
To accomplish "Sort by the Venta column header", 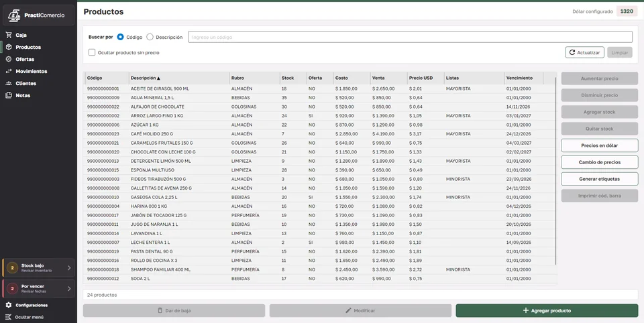I will tap(388, 78).
